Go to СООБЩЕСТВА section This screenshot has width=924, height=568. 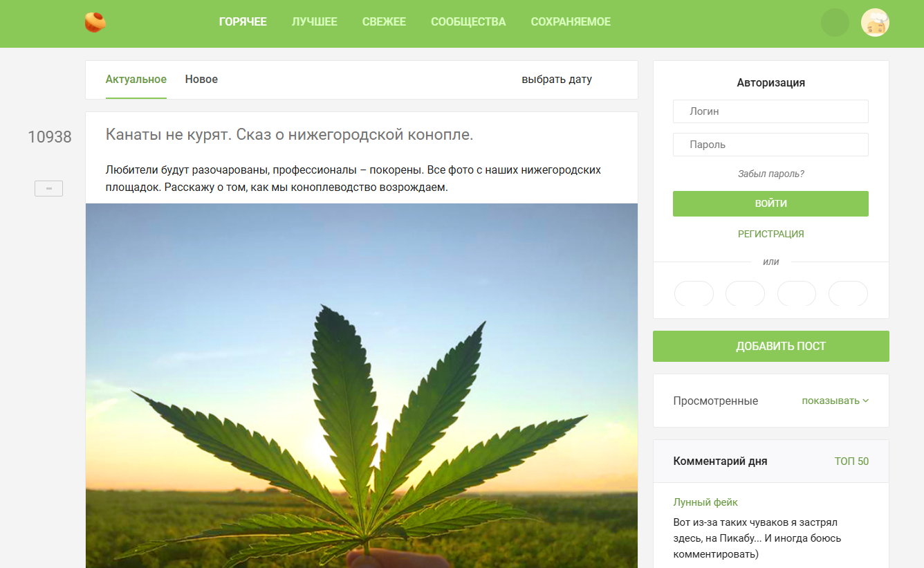[x=468, y=22]
